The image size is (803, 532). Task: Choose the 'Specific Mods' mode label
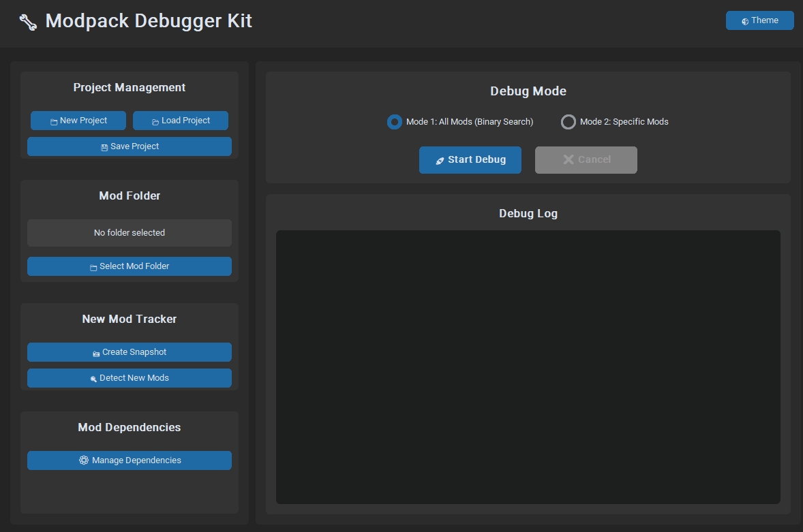[624, 122]
